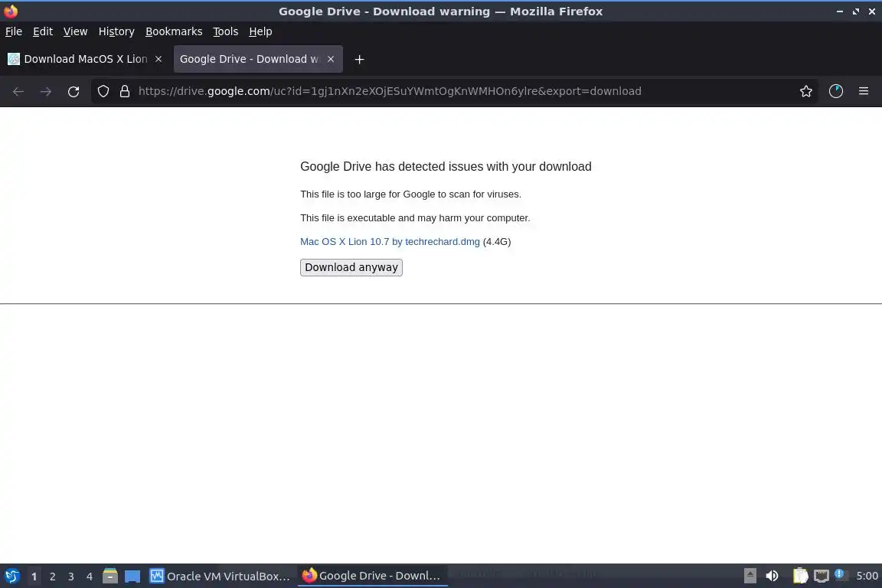
Task: Open the History menu
Action: click(116, 31)
